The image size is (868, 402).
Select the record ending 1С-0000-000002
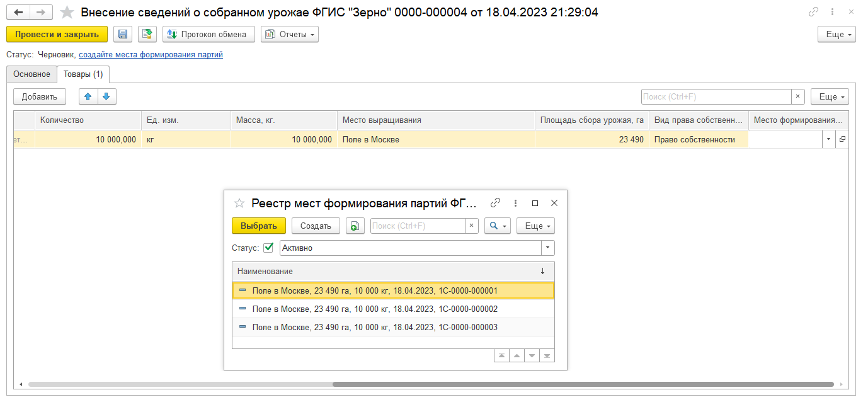tap(393, 309)
